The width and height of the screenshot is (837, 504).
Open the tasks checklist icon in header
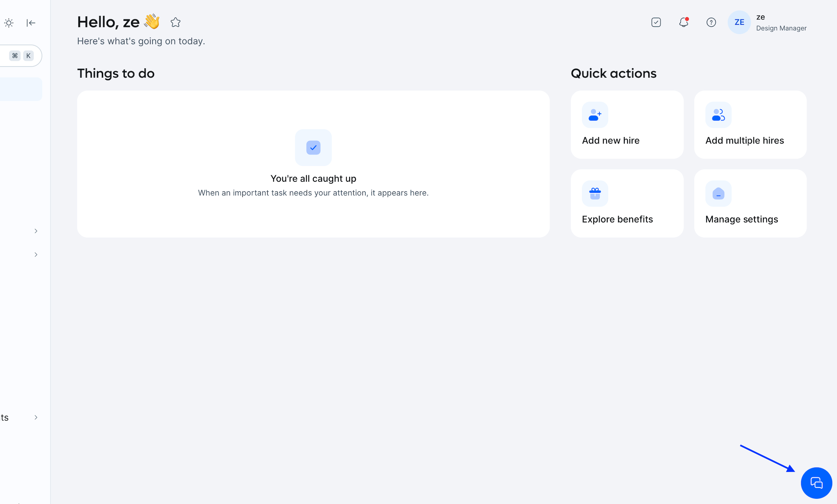coord(656,22)
